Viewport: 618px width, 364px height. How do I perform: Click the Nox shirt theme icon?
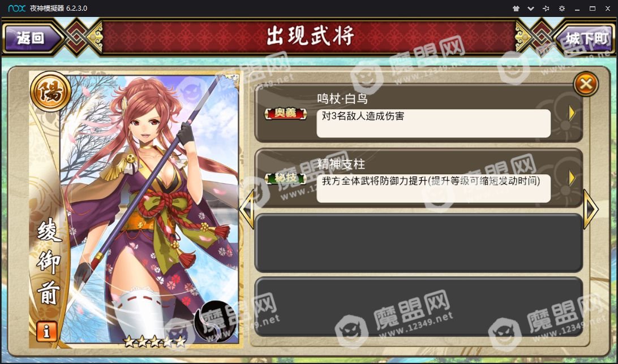point(516,8)
